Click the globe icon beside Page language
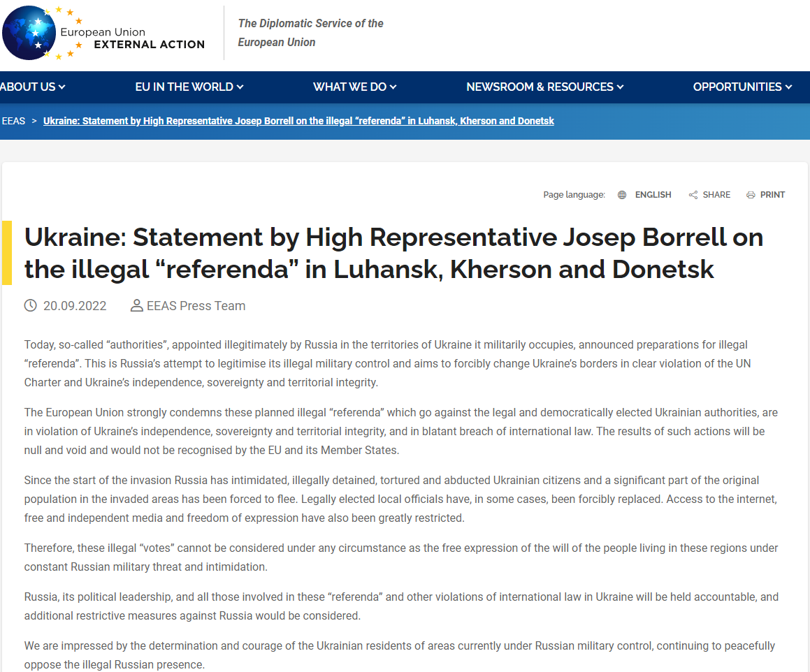The image size is (810, 672). pyautogui.click(x=622, y=195)
